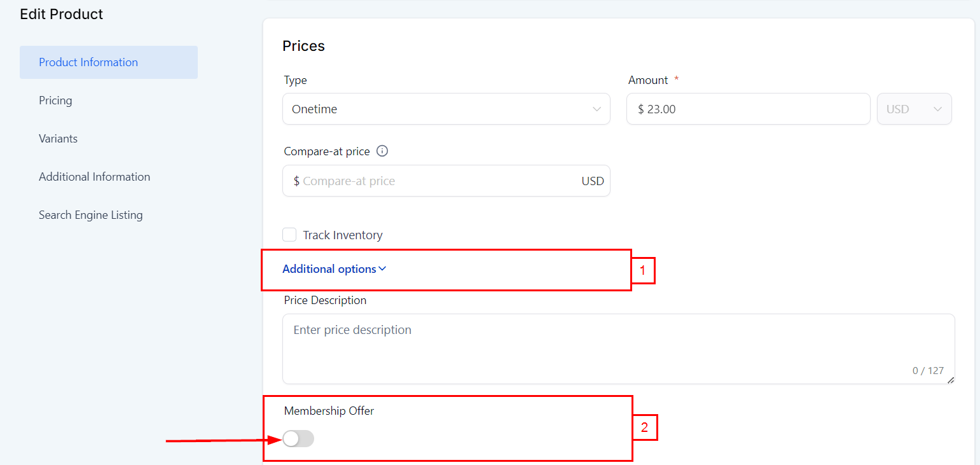The image size is (980, 465).
Task: Click the Prices section heading
Action: pyautogui.click(x=303, y=46)
